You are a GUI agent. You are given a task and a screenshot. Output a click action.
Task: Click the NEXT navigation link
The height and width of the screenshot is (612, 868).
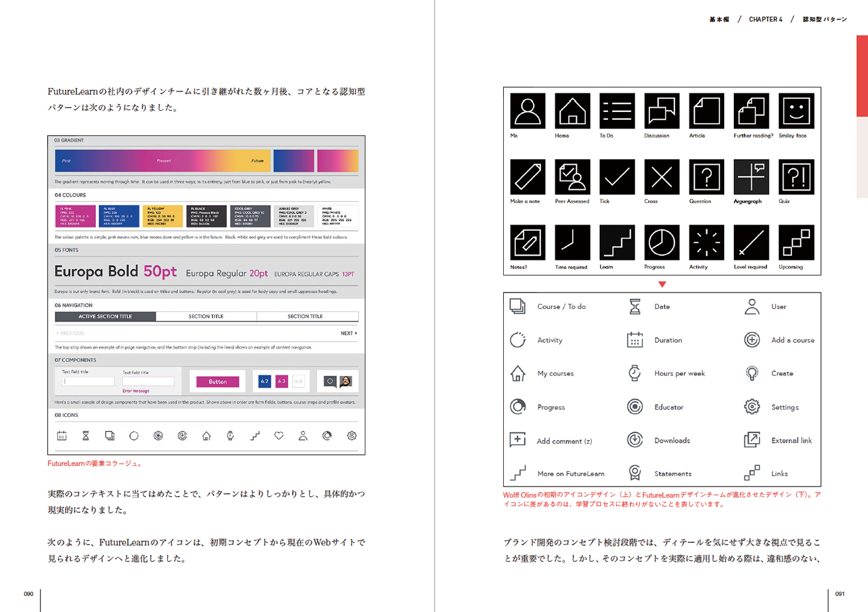(x=348, y=334)
